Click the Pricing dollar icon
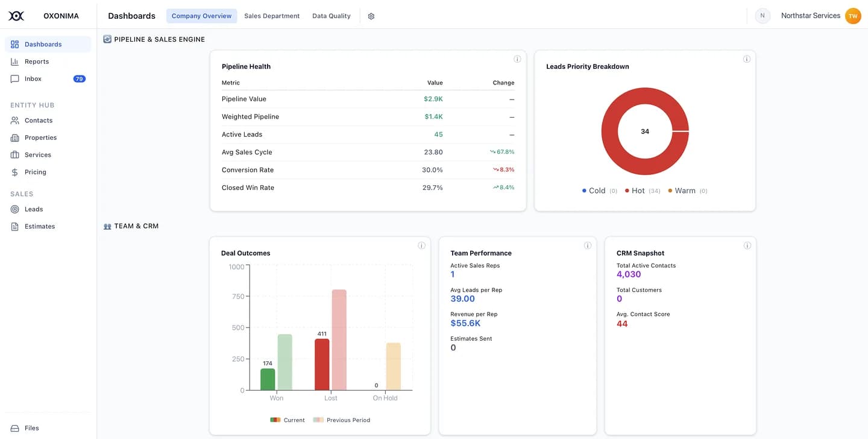Viewport: 868px width, 439px height. [x=15, y=172]
